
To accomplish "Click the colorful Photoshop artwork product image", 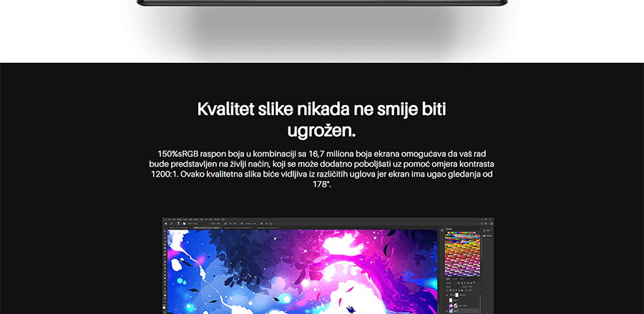I will click(x=328, y=265).
